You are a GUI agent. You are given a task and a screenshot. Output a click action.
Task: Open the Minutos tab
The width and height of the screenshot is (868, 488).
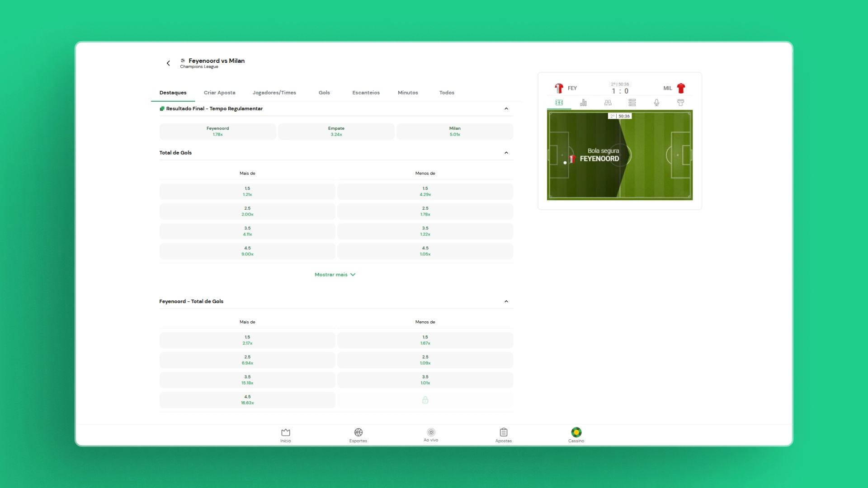point(408,93)
